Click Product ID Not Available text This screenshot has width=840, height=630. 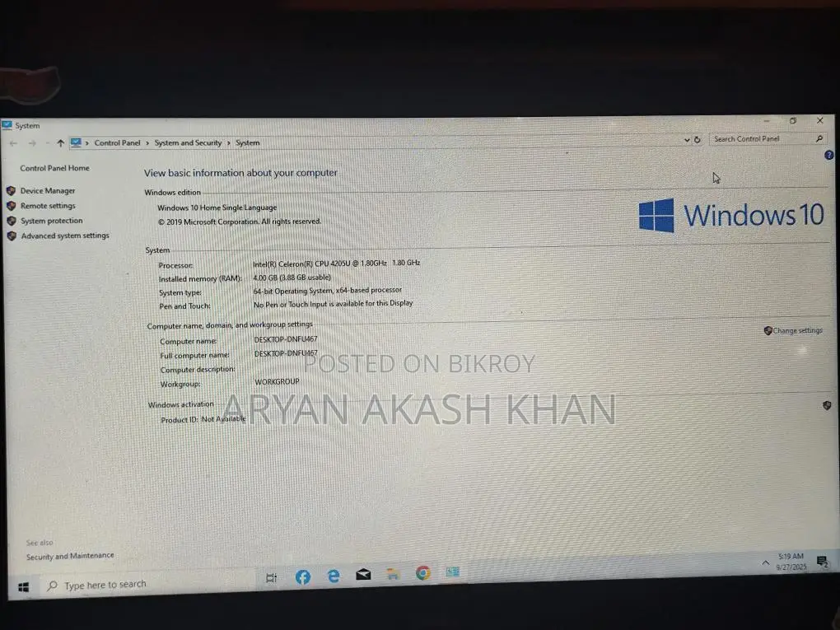tap(203, 419)
